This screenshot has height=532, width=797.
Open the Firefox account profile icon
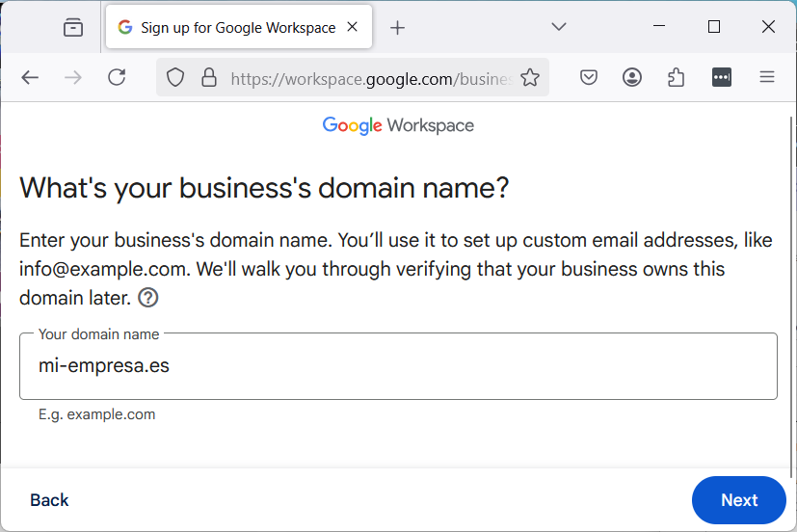coord(632,78)
